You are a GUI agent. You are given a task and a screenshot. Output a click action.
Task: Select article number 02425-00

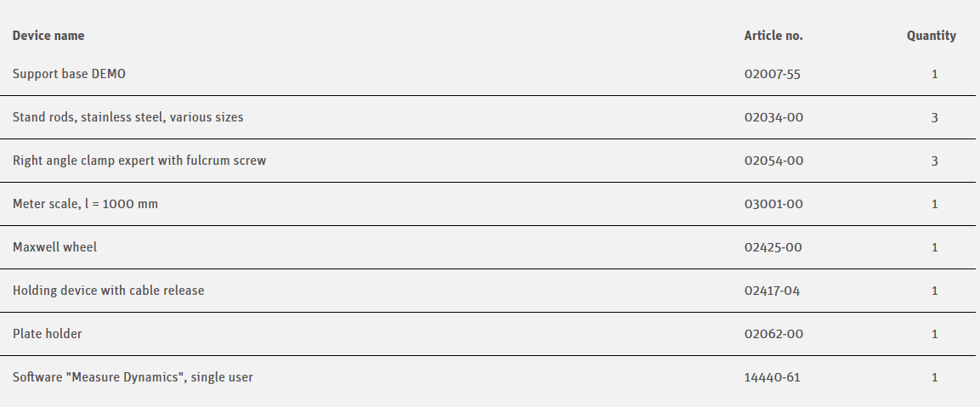(773, 247)
